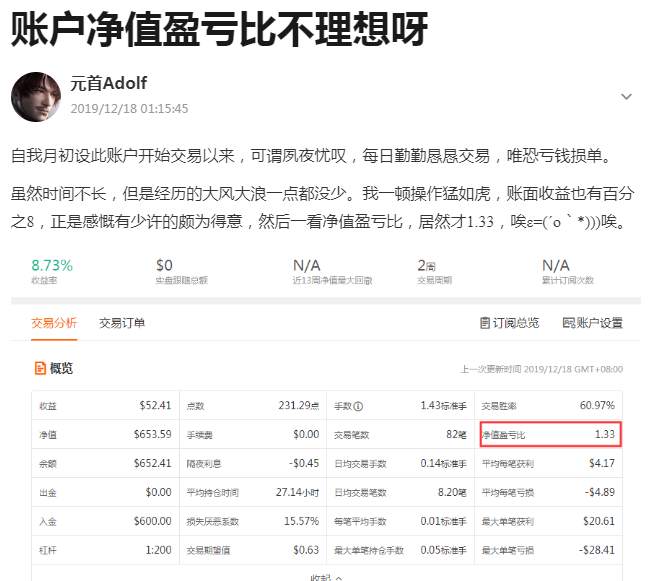This screenshot has width=661, height=581.
Task: Click the 交易期望值 value $0.63
Action: (x=306, y=550)
